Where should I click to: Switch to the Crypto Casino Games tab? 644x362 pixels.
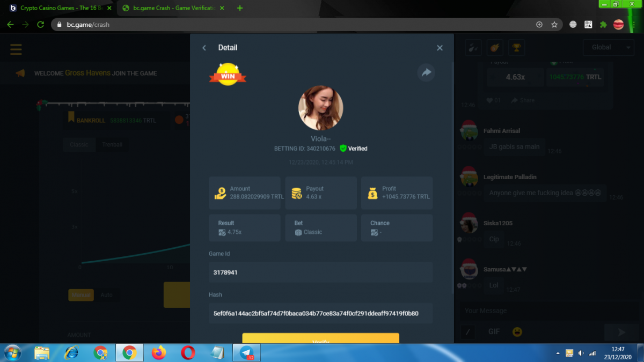coord(59,8)
